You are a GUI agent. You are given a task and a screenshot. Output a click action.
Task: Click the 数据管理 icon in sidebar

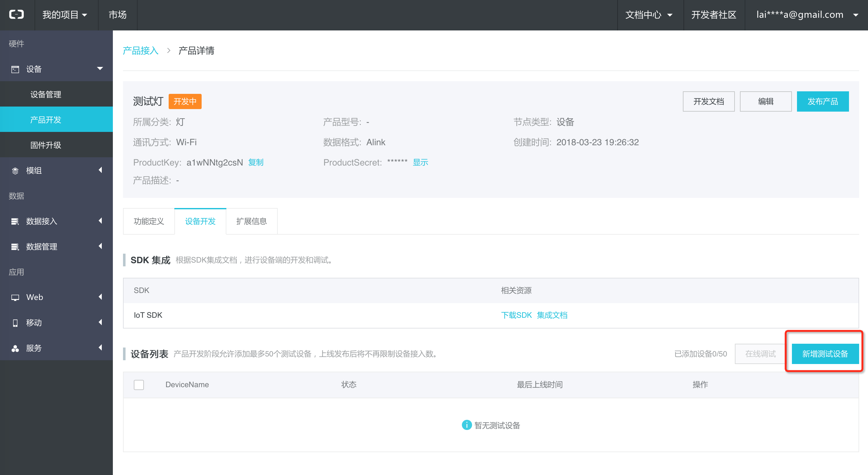[x=15, y=247]
